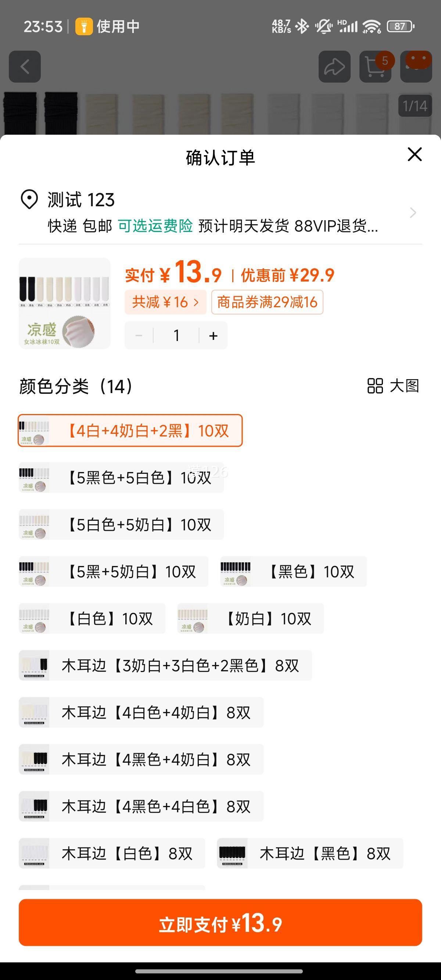Viewport: 441px width, 980px height.
Task: Switch to 大图 grid view
Action: click(393, 386)
